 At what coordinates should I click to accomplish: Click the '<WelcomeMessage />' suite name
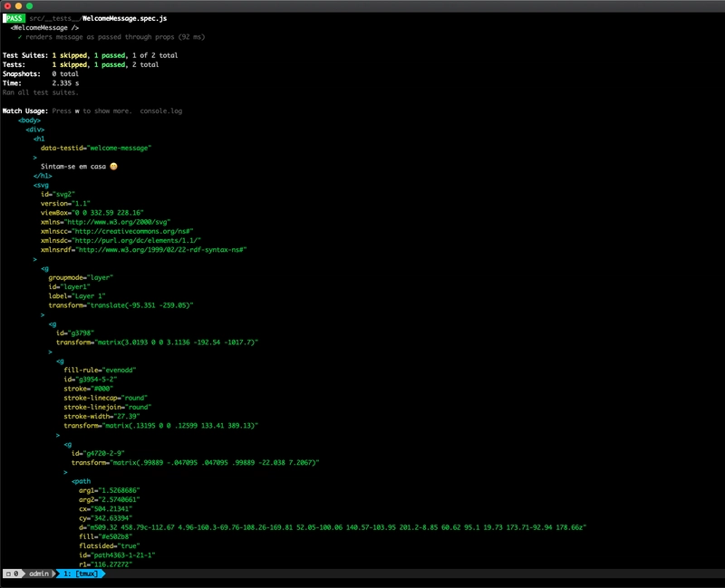pyautogui.click(x=44, y=28)
